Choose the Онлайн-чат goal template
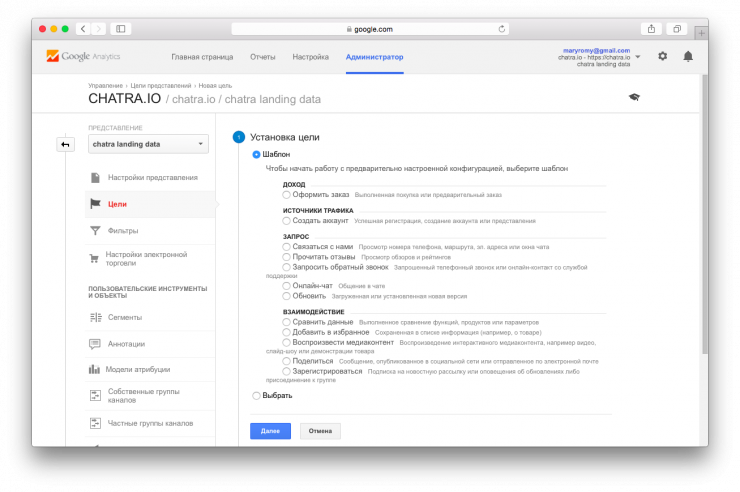 (x=287, y=286)
